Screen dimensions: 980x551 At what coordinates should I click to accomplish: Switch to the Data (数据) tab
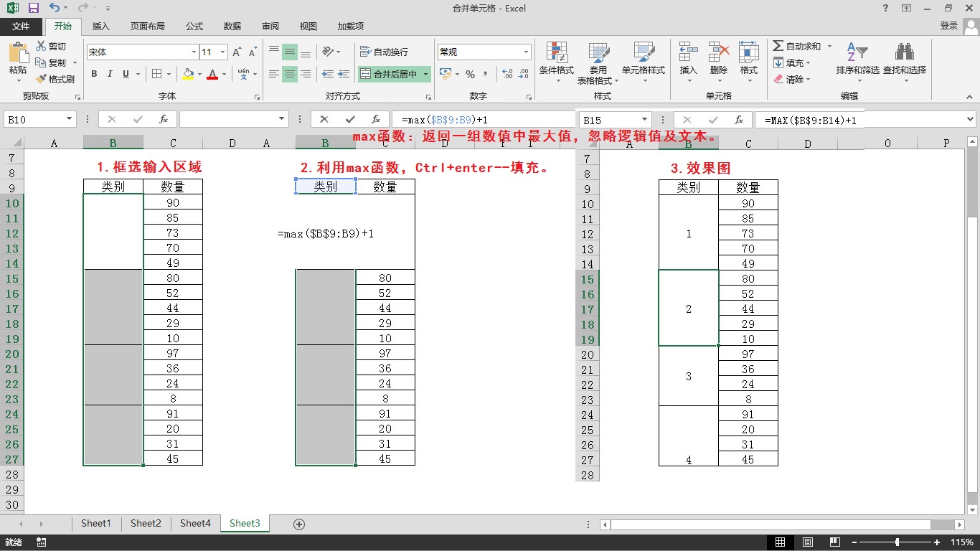point(232,26)
